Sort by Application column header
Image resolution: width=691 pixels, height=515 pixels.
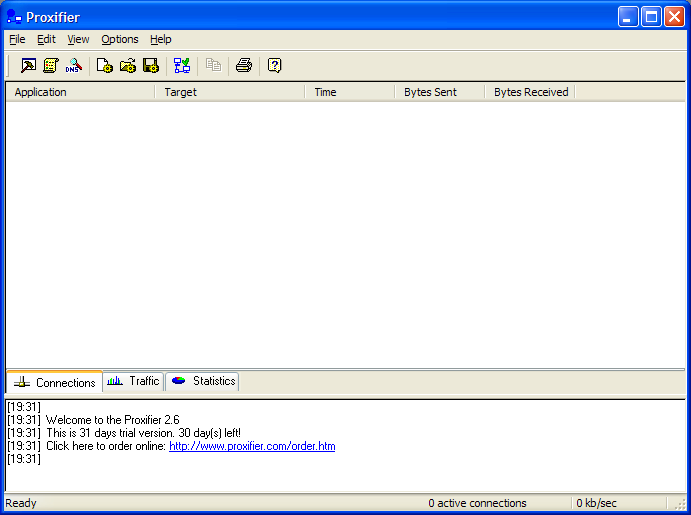tap(81, 92)
